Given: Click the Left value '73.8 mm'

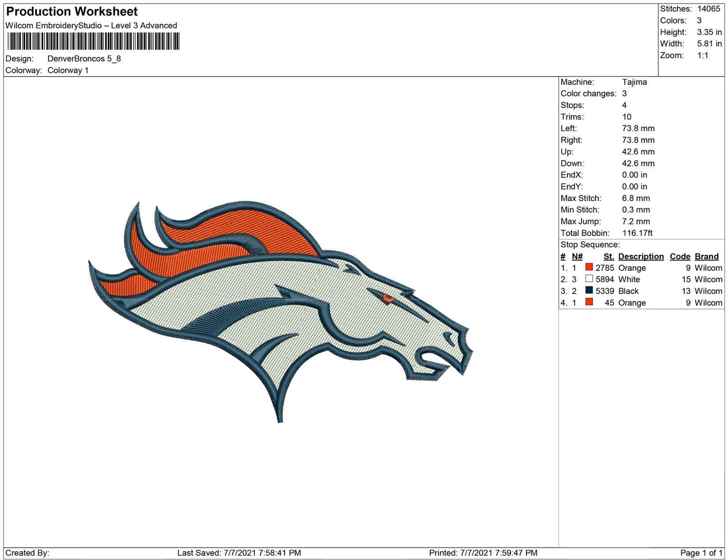Looking at the screenshot, I should tap(638, 128).
